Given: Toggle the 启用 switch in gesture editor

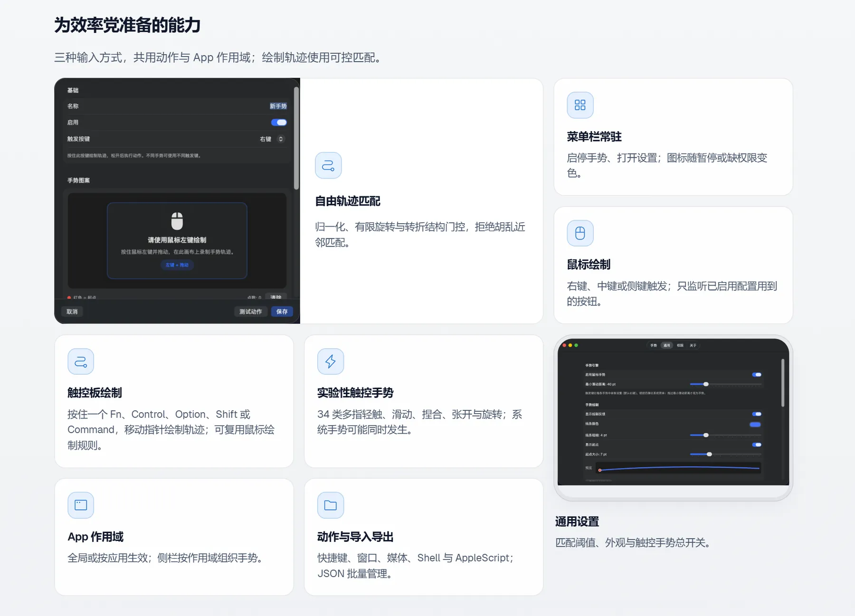Looking at the screenshot, I should [x=279, y=123].
